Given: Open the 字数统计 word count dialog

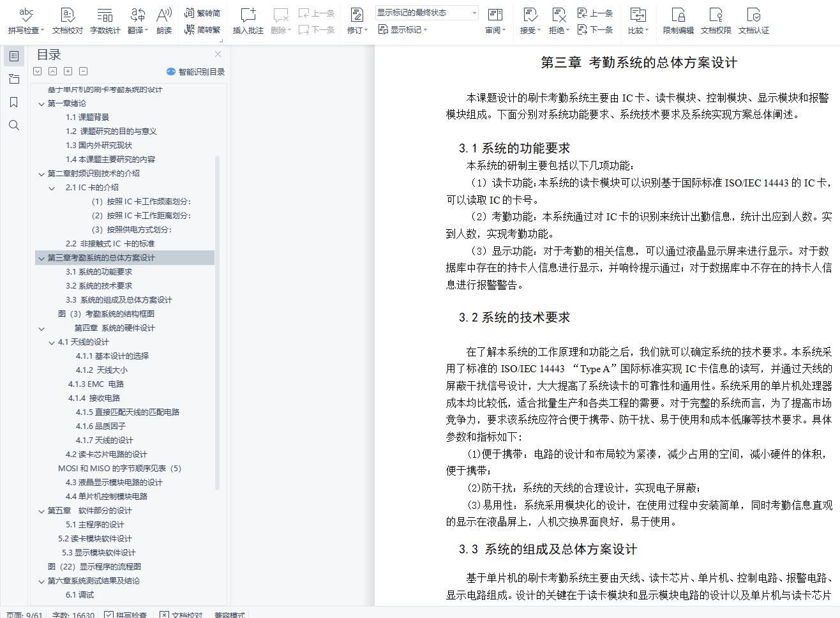Looking at the screenshot, I should (x=105, y=20).
